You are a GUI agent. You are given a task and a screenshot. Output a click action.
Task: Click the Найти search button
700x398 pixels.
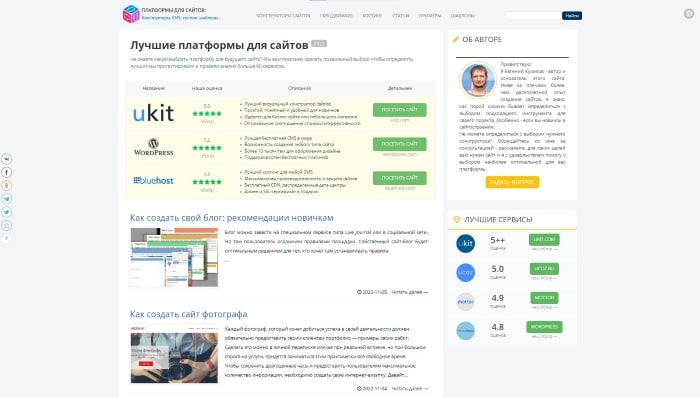click(x=572, y=16)
